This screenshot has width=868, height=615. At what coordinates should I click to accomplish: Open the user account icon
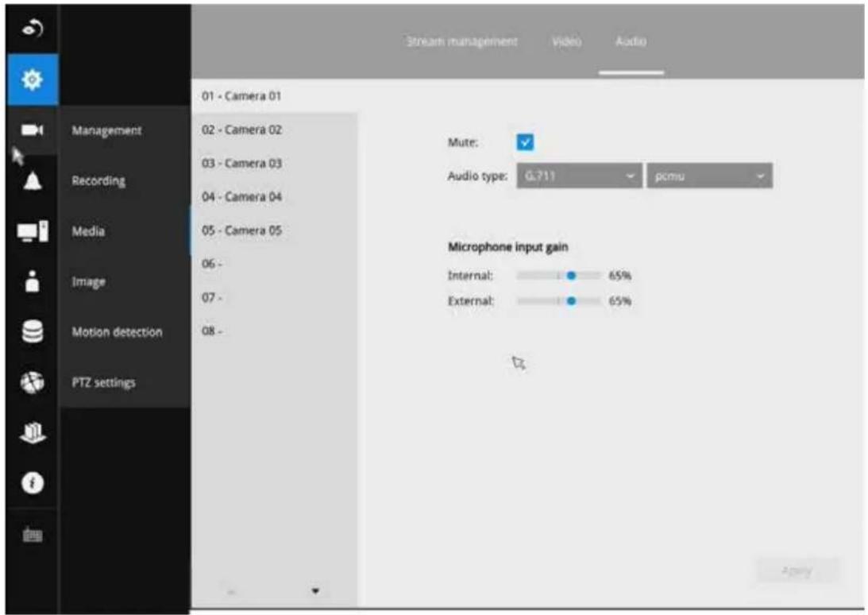coord(32,281)
